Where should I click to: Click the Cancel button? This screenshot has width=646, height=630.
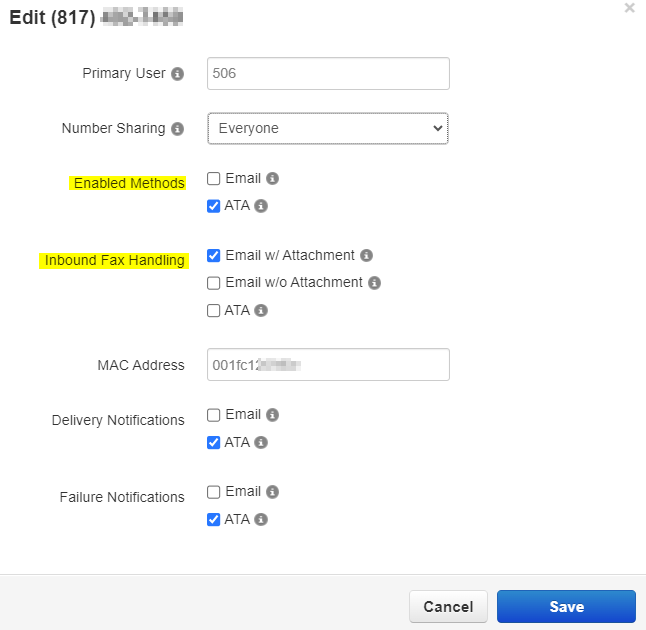tap(448, 607)
